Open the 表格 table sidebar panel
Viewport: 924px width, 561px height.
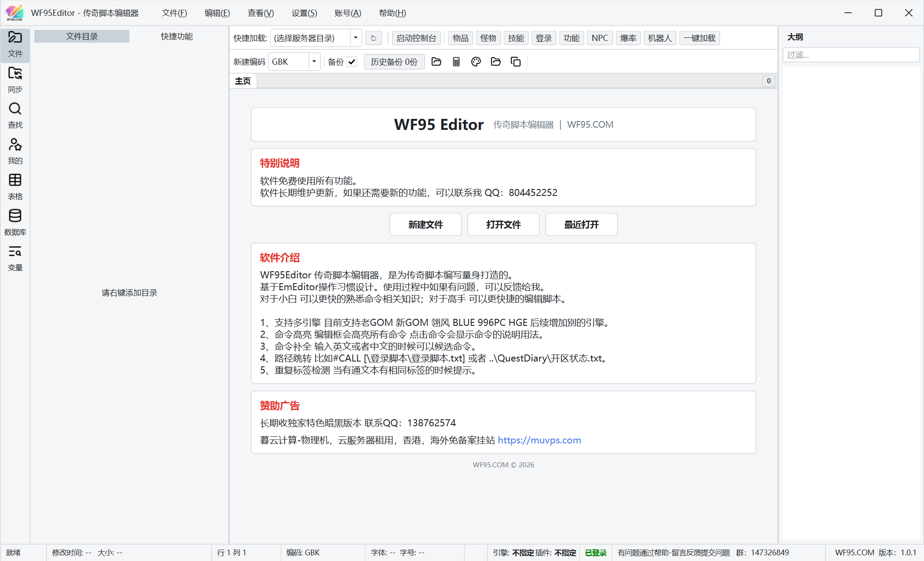pyautogui.click(x=15, y=187)
